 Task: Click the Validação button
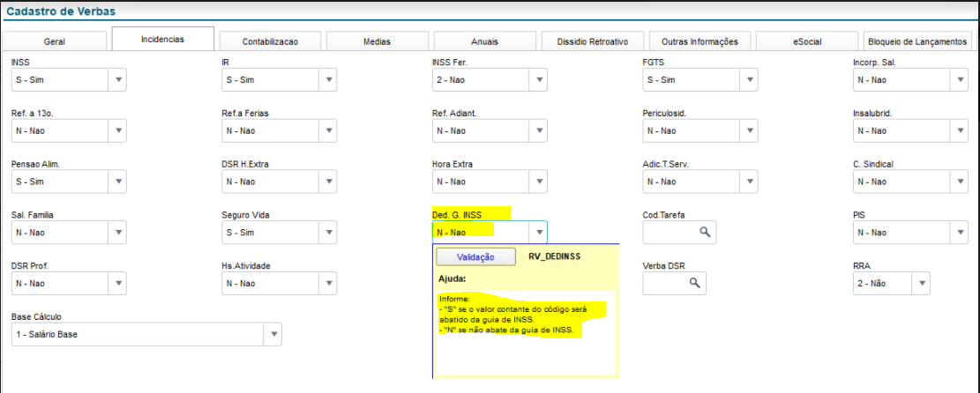(x=475, y=256)
